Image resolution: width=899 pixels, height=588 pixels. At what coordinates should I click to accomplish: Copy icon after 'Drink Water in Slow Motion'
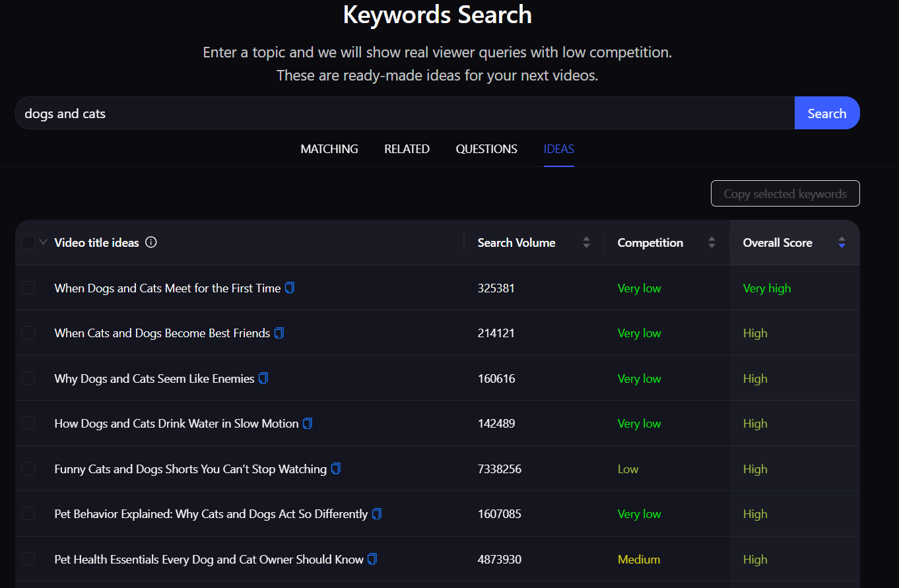coord(308,424)
